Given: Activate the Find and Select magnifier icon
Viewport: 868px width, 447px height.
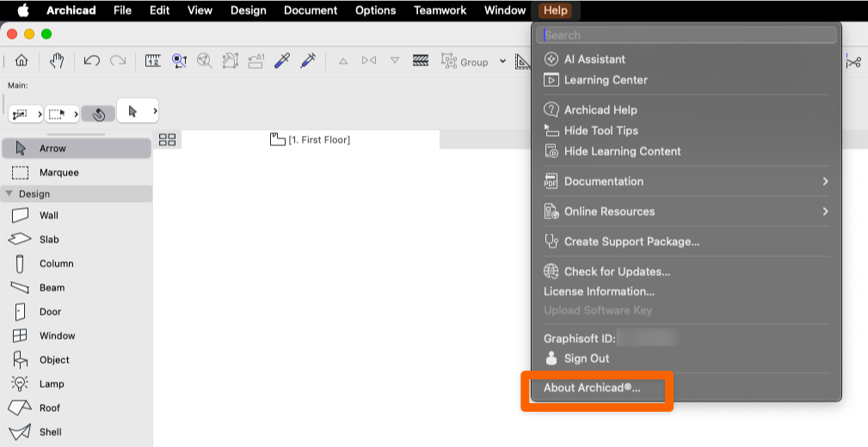Looking at the screenshot, I should coord(179,61).
